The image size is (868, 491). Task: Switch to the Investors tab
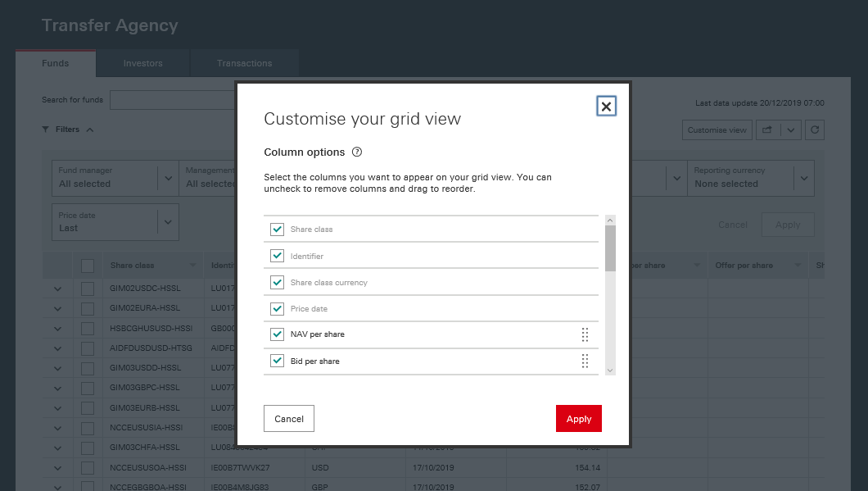pos(142,63)
